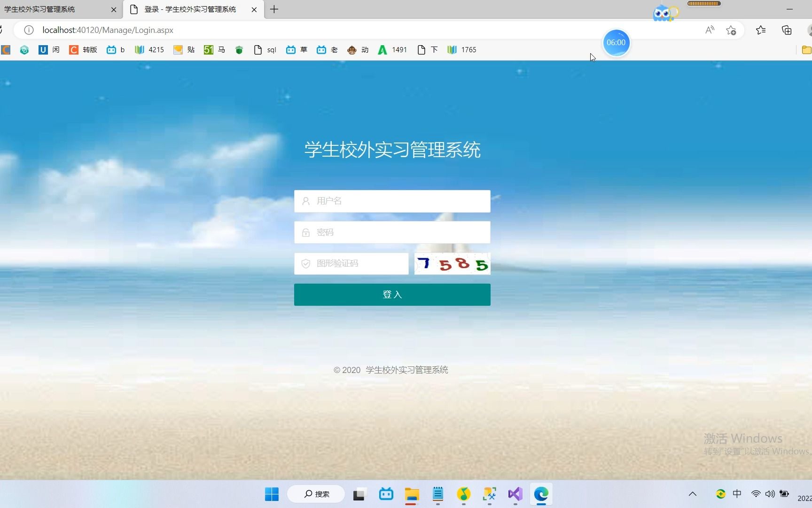Open the Favorites list icon
This screenshot has width=812, height=508.
(x=761, y=30)
